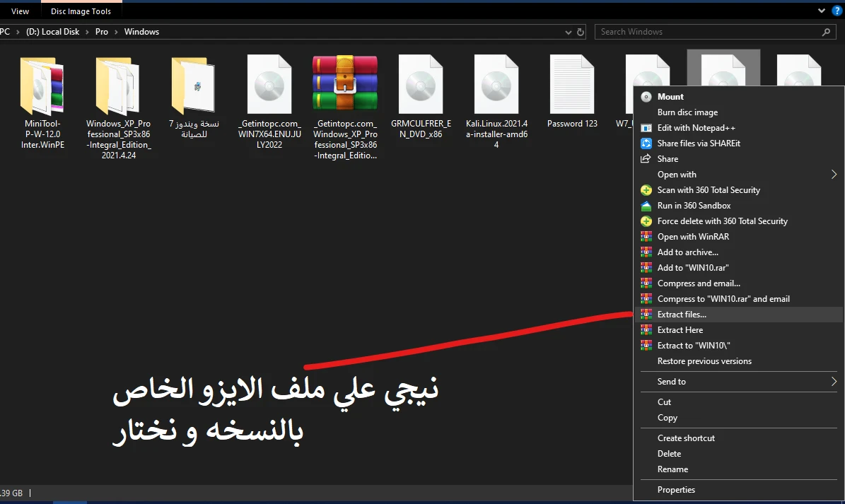Click the Mount disc icon in context menu

coord(646,97)
